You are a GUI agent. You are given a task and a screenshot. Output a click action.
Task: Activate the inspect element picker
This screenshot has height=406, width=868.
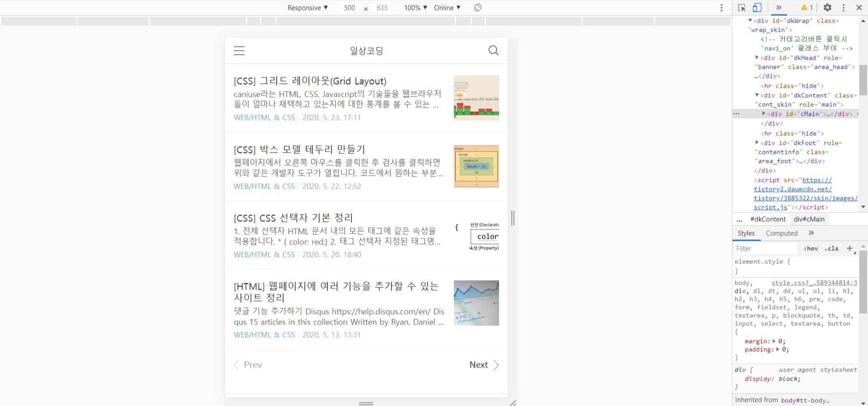(742, 8)
